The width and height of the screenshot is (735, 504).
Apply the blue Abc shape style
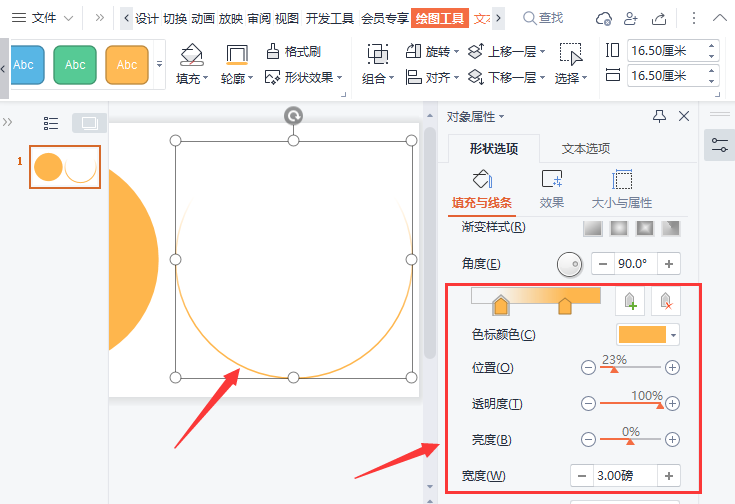(26, 65)
